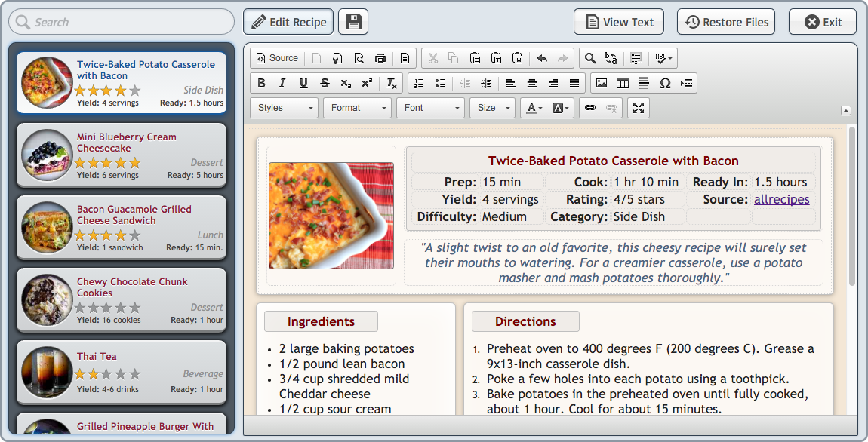Click the save floppy disk icon

[x=353, y=22]
